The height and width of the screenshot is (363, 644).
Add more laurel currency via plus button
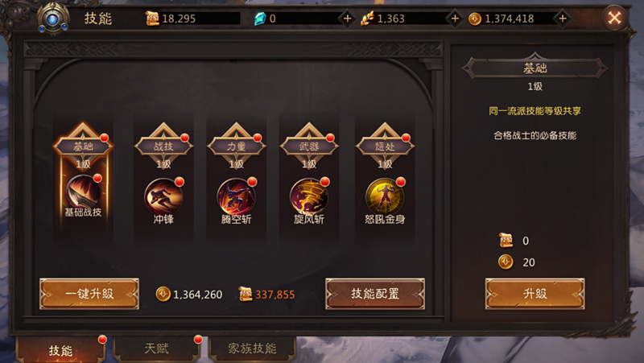tap(455, 19)
